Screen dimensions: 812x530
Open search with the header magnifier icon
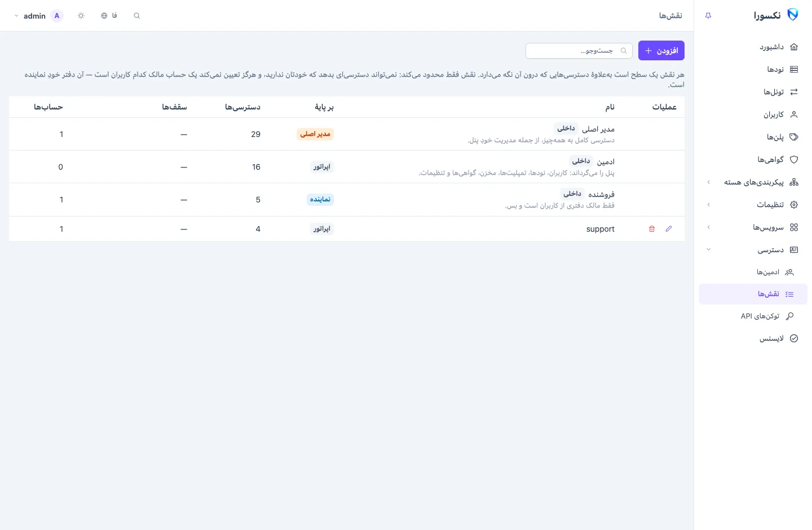(136, 16)
